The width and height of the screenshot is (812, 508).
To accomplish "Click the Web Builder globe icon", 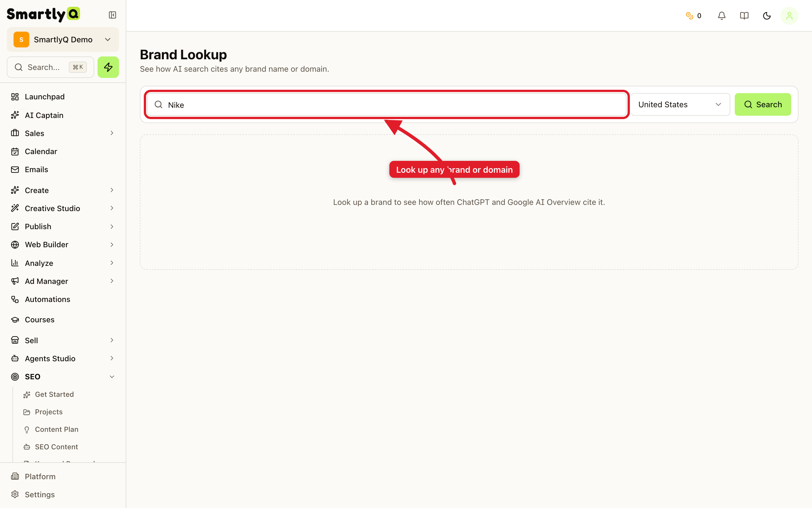I will point(15,245).
